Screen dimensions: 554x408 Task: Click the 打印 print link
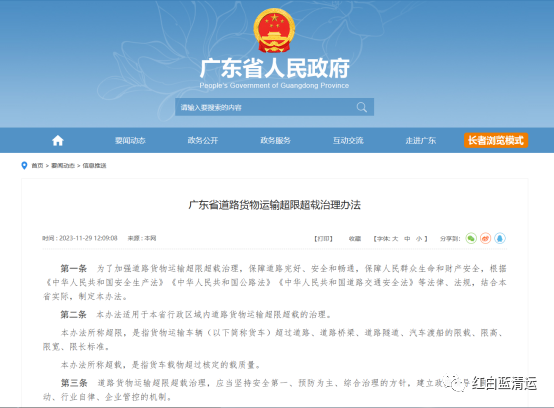323,239
